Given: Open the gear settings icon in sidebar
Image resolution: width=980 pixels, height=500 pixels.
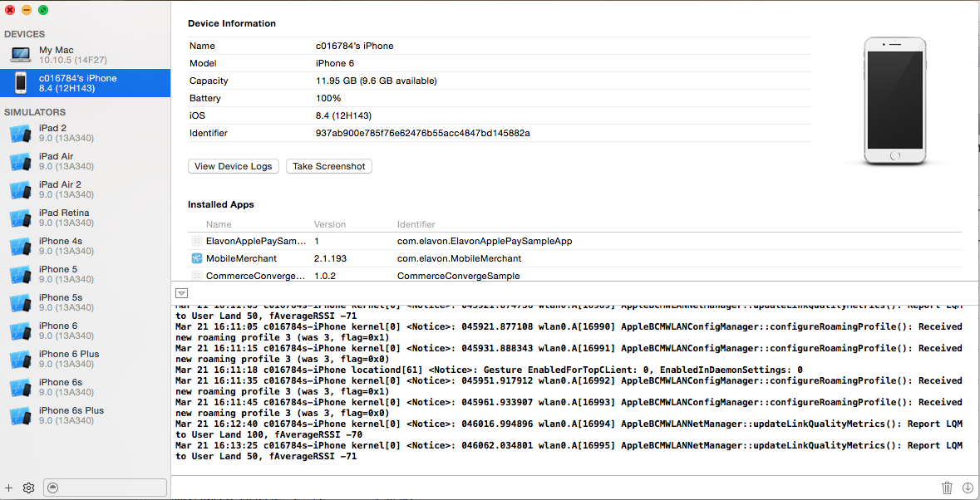Looking at the screenshot, I should 28,488.
